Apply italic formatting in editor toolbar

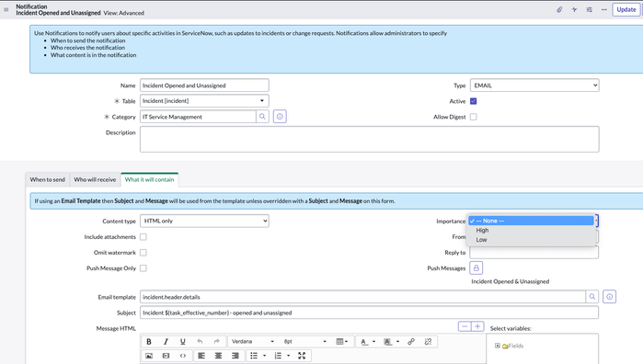(166, 341)
